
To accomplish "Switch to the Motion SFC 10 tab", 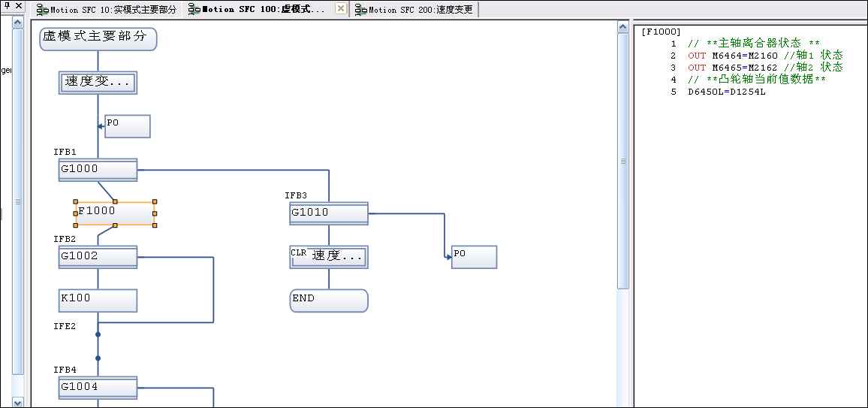I will tap(107, 10).
